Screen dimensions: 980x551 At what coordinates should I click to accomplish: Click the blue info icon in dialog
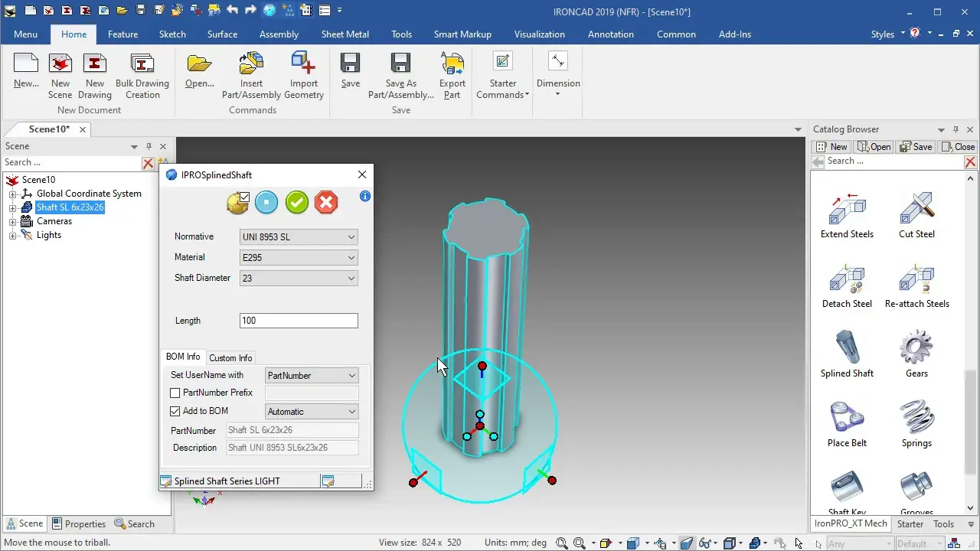pos(365,196)
